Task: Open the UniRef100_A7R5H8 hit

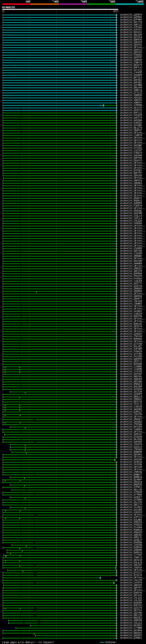Action: pos(131,105)
